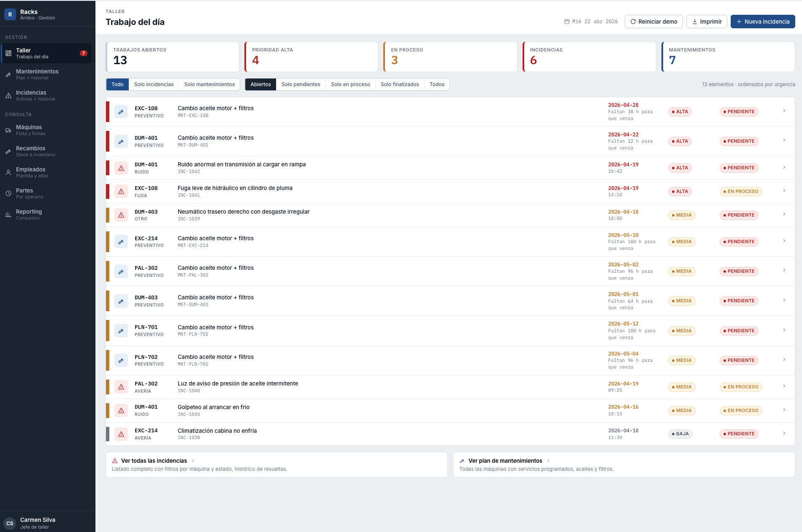Click maintenance icon of MNT-EXC-108 row
Image resolution: width=802 pixels, height=532 pixels.
point(121,112)
